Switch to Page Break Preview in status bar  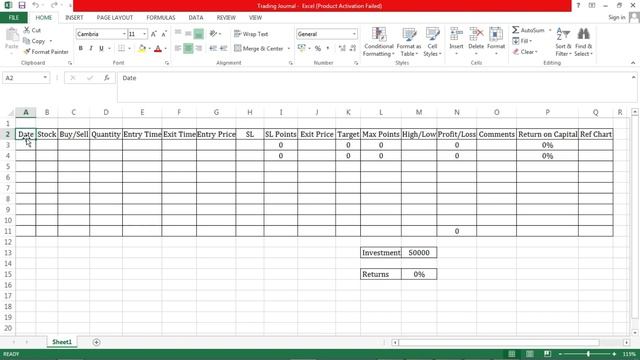(x=547, y=354)
